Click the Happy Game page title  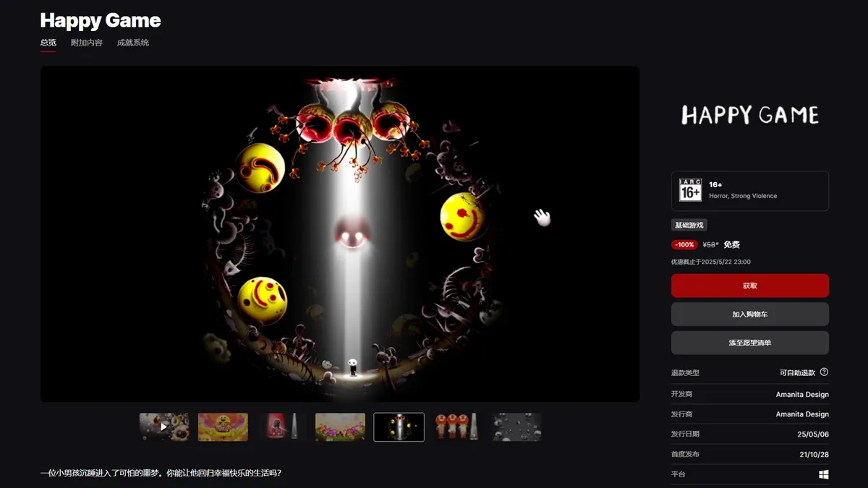click(x=101, y=20)
